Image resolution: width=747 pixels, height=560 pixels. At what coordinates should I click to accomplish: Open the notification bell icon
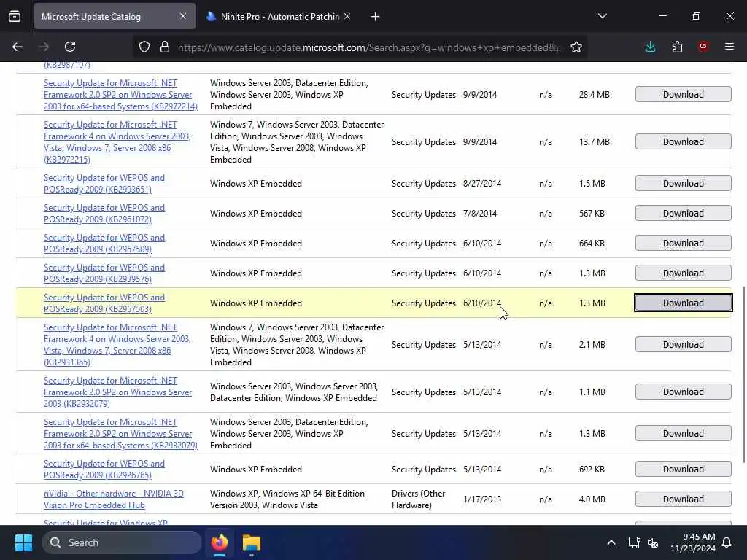[x=727, y=542]
